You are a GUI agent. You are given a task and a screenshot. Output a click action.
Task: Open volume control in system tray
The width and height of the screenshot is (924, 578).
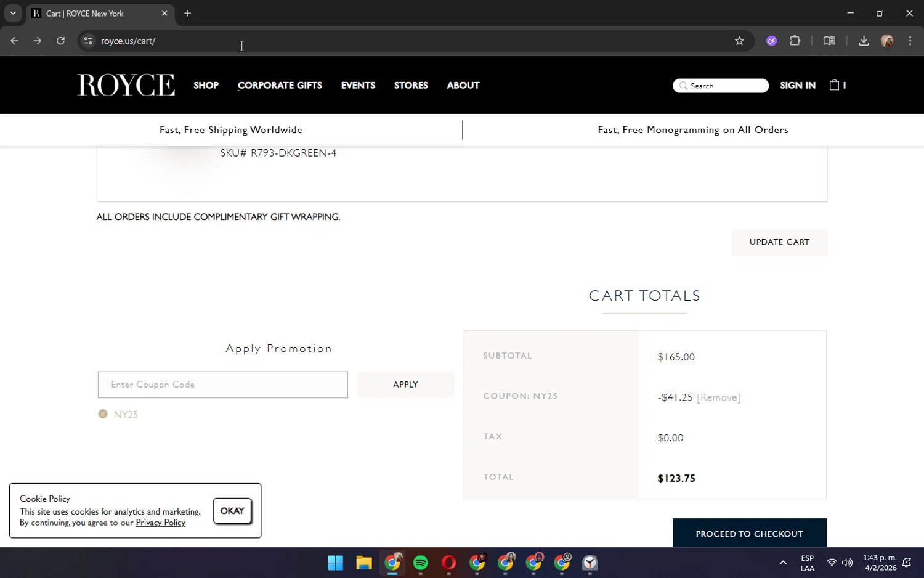pyautogui.click(x=848, y=563)
